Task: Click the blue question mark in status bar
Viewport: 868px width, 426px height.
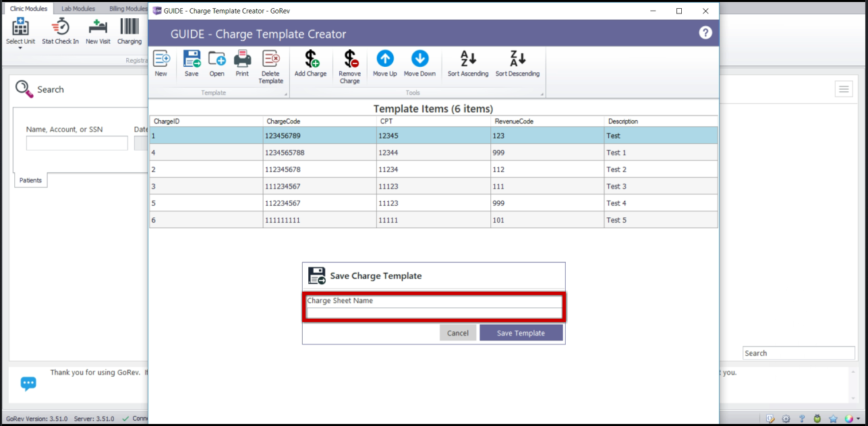Action: pos(802,419)
